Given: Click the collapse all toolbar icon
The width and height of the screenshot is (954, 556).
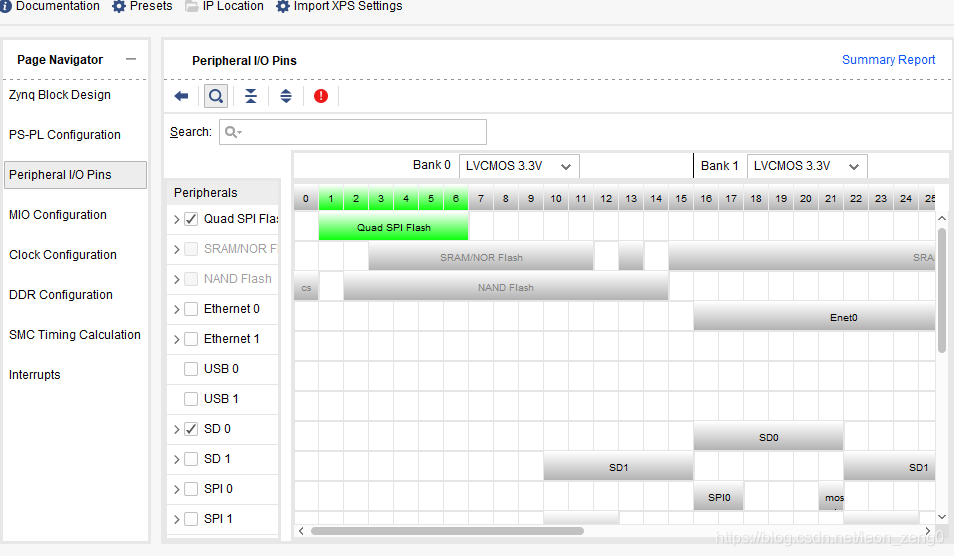Looking at the screenshot, I should pyautogui.click(x=251, y=96).
